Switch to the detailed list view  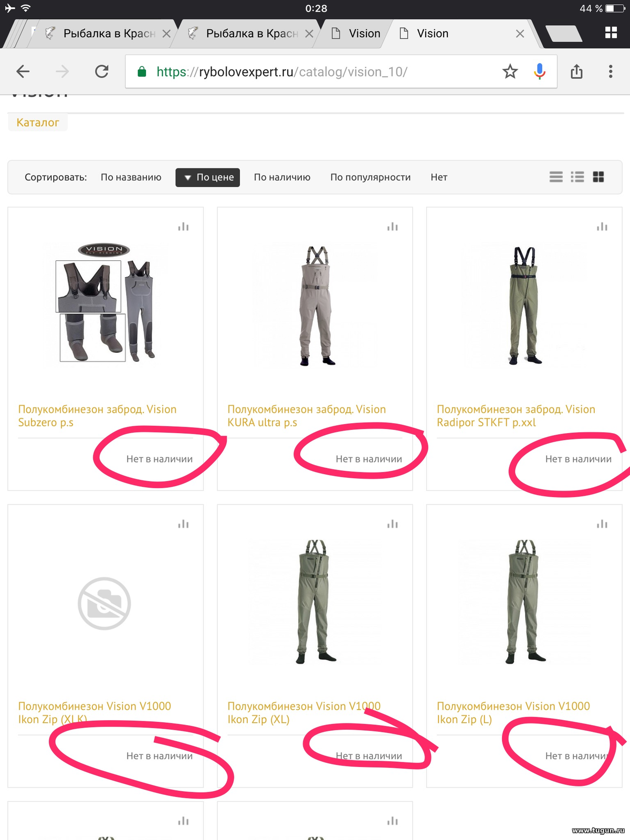577,177
